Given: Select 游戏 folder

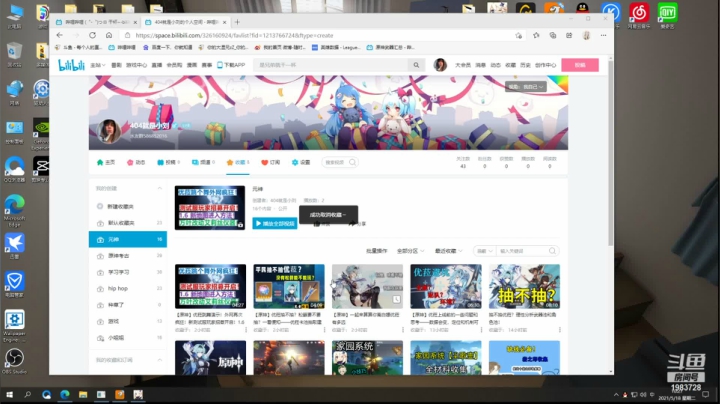Looking at the screenshot, I should point(128,321).
